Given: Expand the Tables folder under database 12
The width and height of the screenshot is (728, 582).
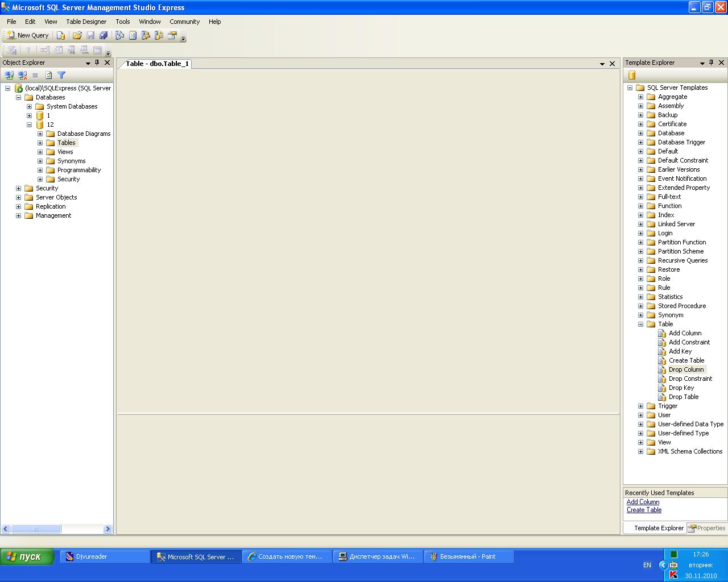Looking at the screenshot, I should [40, 143].
